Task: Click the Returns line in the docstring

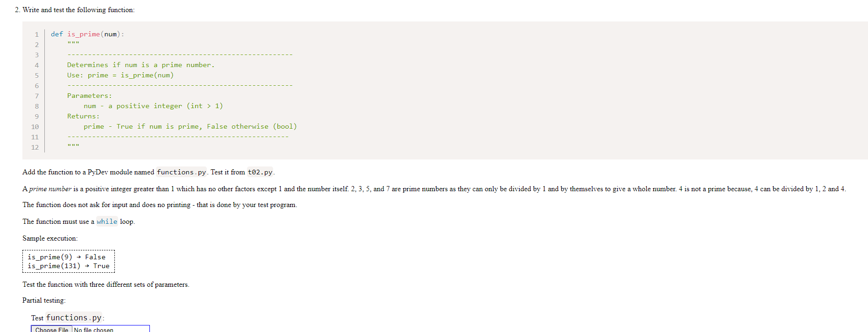Action: 83,116
